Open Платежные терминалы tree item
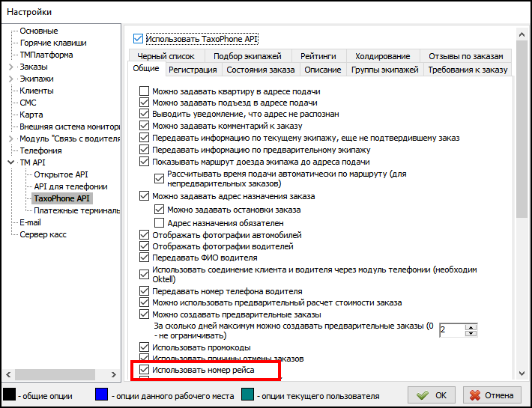Image resolution: width=532 pixels, height=408 pixels. click(x=76, y=210)
